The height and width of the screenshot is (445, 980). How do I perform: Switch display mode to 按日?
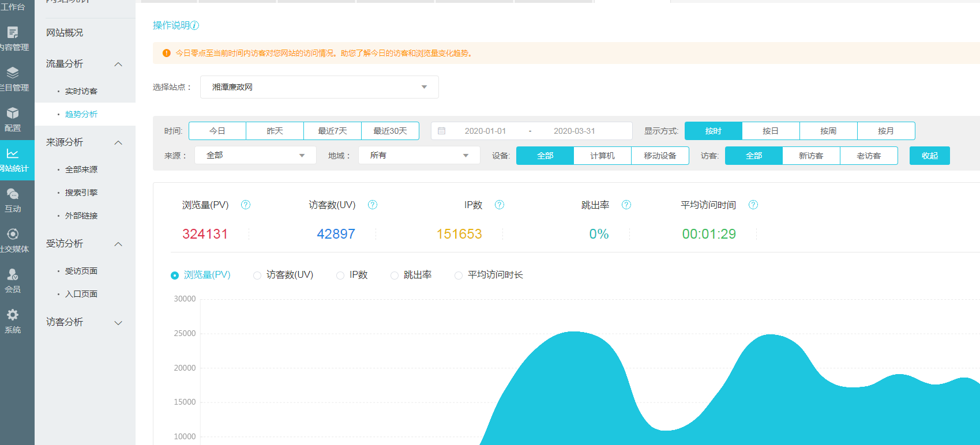(771, 131)
